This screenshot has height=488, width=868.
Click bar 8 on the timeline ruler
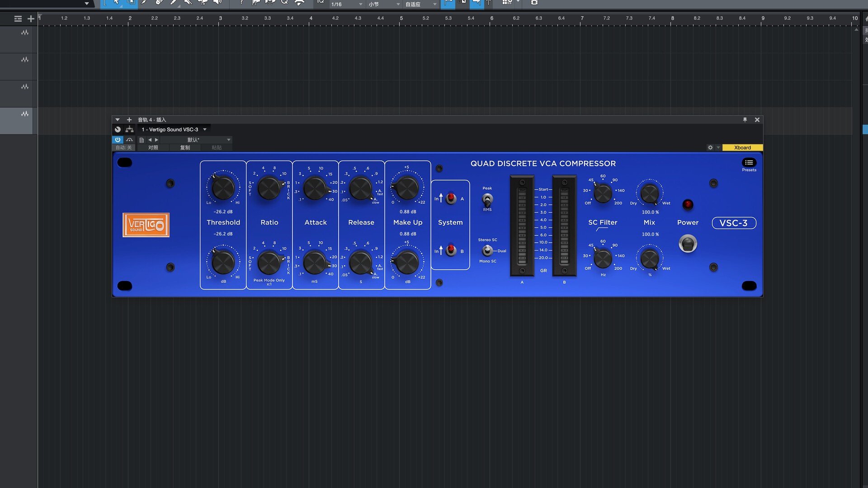(x=672, y=19)
